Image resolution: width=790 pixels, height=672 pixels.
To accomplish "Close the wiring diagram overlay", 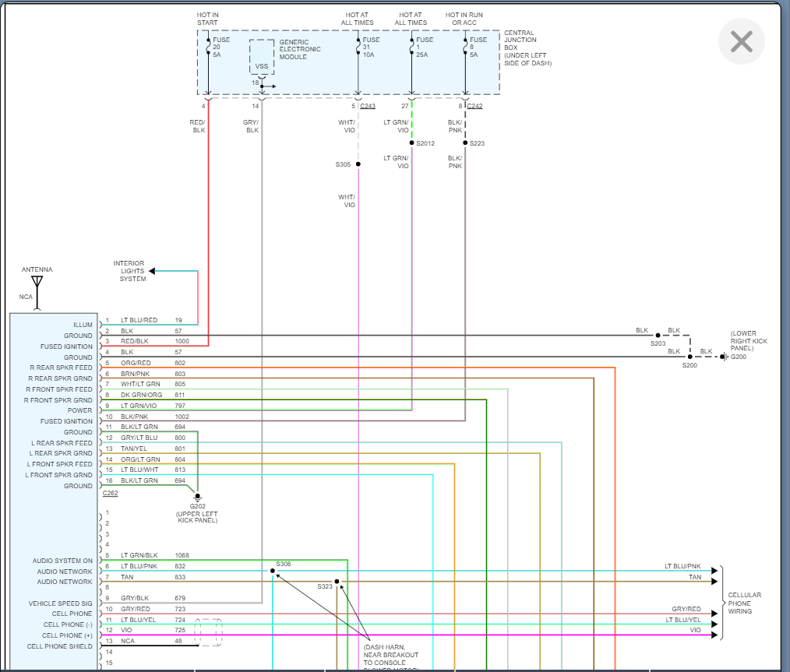I will click(741, 41).
